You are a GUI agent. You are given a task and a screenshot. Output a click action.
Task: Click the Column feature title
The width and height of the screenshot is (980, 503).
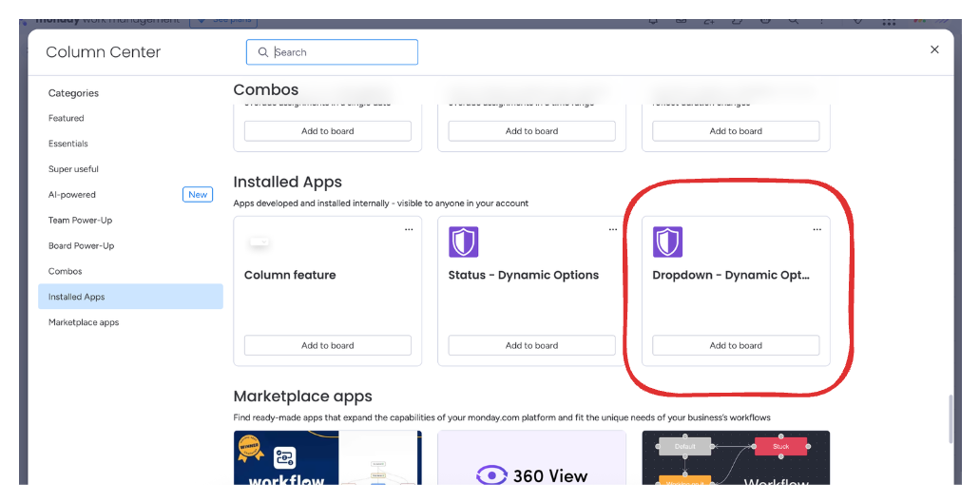tap(290, 275)
